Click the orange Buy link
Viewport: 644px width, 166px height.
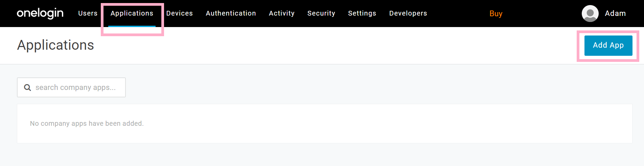(x=496, y=14)
